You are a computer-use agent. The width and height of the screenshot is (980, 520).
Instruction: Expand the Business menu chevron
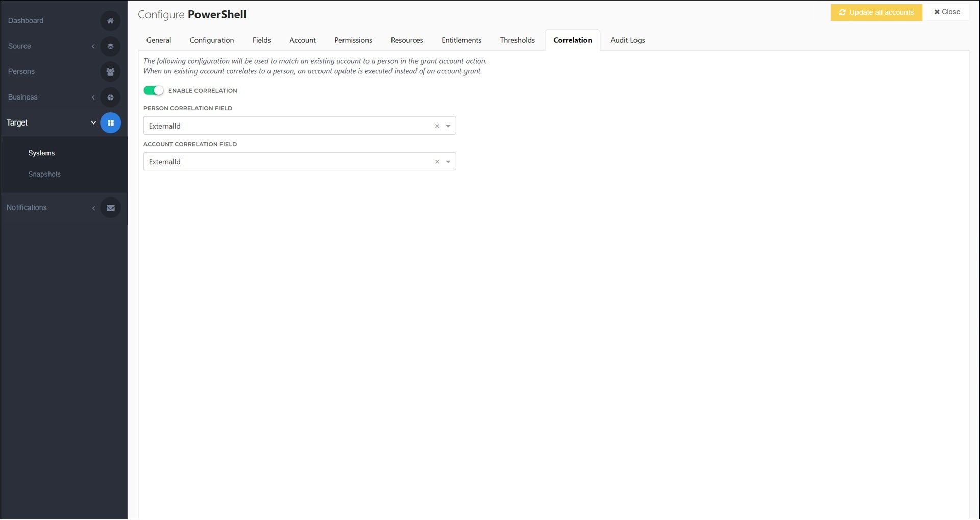(93, 97)
